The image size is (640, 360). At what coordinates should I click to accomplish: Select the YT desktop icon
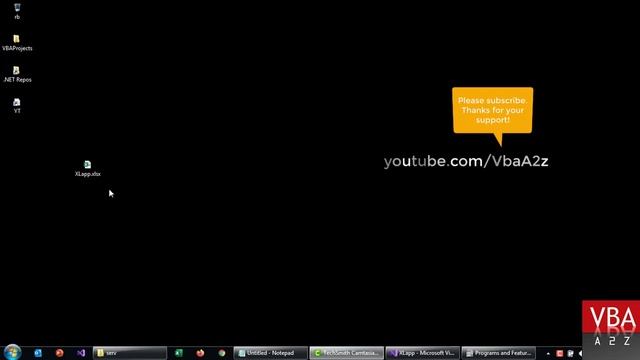click(17, 106)
